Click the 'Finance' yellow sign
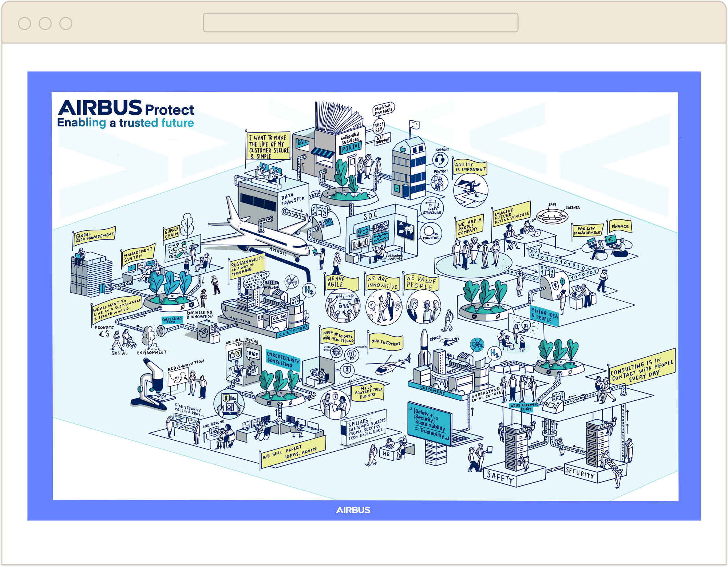This screenshot has height=567, width=728. pos(620,226)
